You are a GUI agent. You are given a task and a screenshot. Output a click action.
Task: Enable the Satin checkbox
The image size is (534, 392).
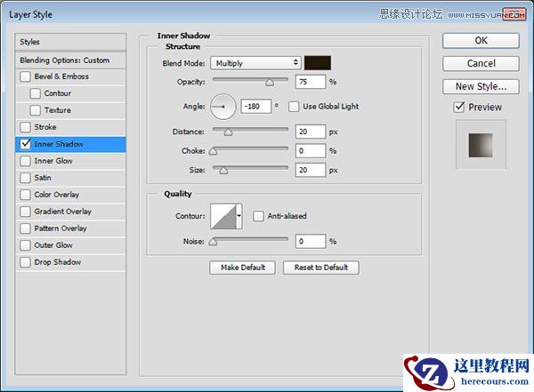pos(25,178)
